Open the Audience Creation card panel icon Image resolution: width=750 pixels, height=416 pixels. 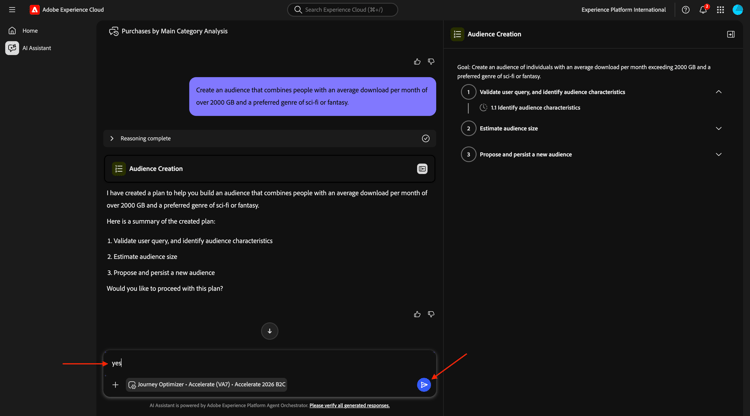tap(422, 169)
